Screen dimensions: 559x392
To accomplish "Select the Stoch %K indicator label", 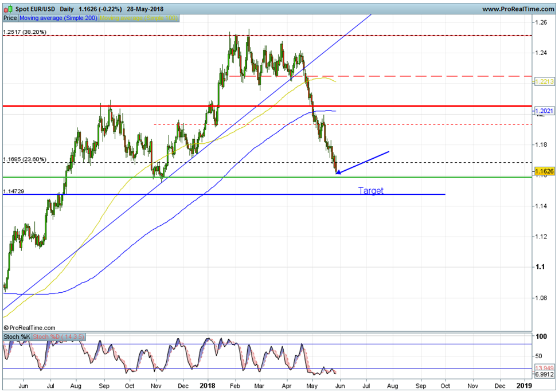I will pos(17,337).
